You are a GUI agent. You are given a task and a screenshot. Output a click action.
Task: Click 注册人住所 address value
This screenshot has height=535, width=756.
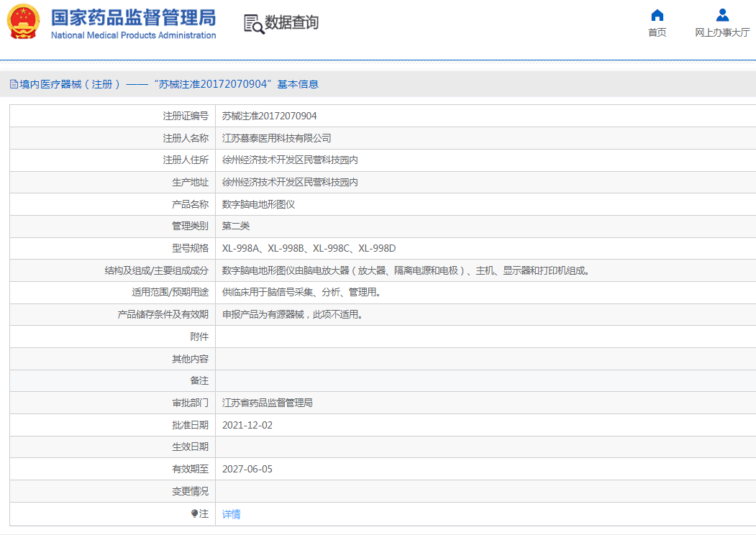pyautogui.click(x=290, y=160)
